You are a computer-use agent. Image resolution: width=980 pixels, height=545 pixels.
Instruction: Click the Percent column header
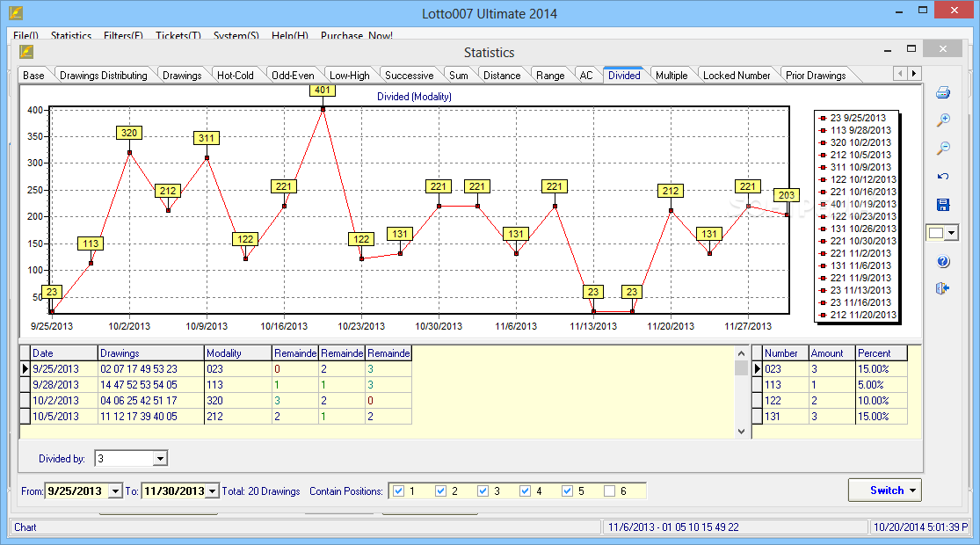point(882,353)
